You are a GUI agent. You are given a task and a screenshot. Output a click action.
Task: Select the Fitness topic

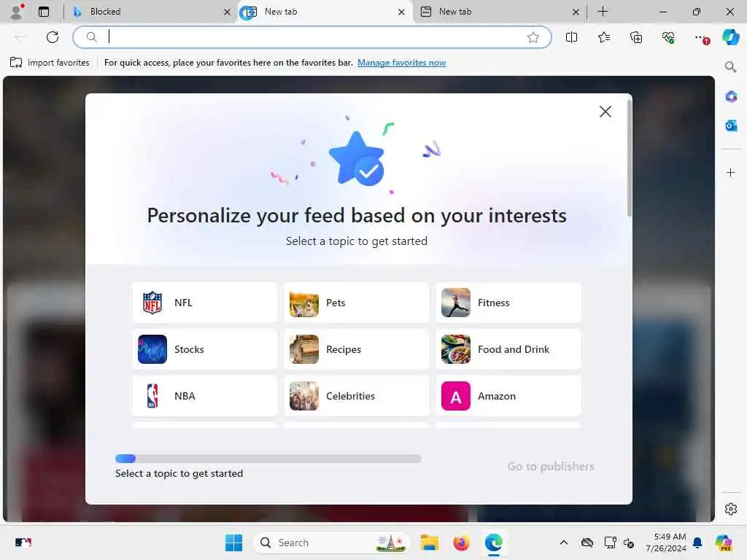[x=508, y=303]
